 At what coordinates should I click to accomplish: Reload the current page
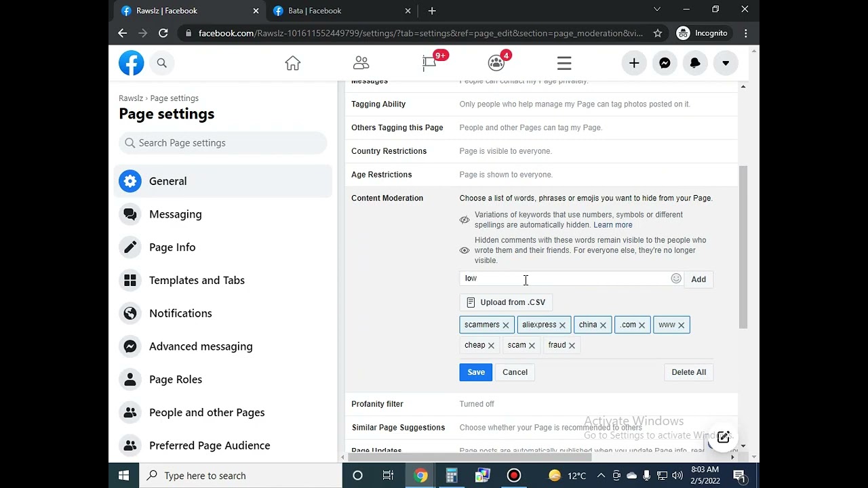(163, 33)
